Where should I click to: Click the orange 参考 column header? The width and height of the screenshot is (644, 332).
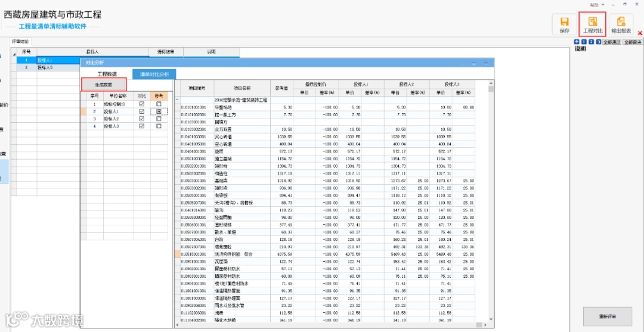click(x=159, y=95)
